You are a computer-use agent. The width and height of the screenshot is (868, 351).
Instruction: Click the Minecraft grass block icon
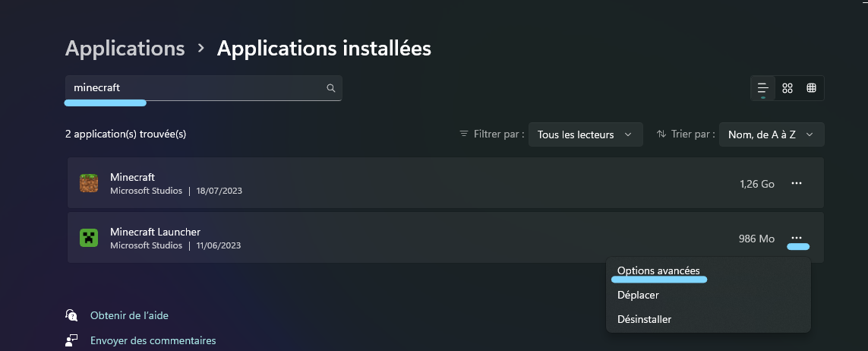tap(89, 183)
